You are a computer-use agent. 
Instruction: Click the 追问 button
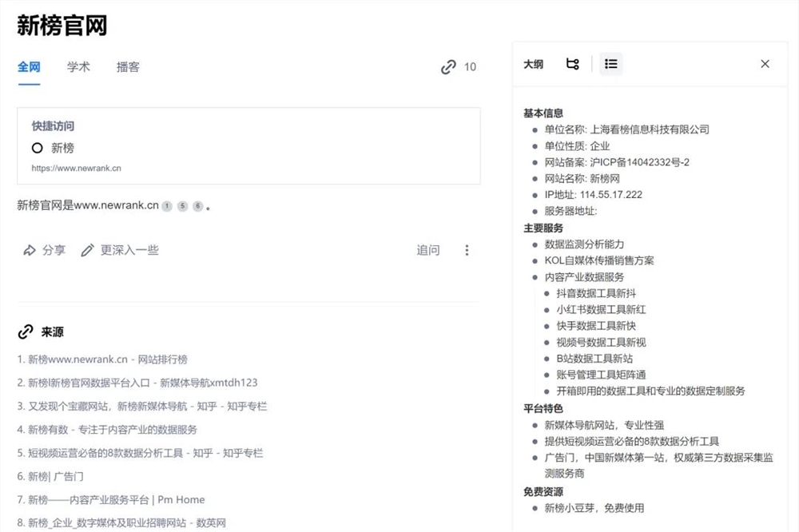pyautogui.click(x=428, y=249)
